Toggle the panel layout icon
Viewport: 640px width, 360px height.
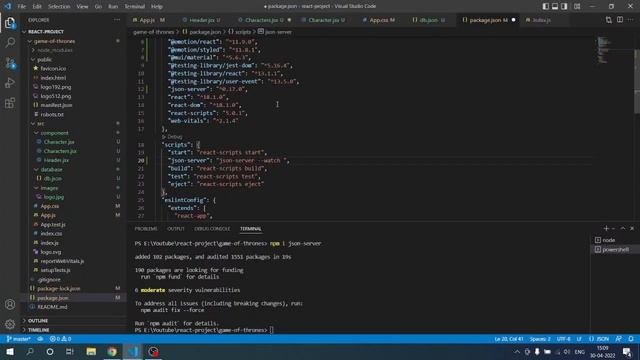(x=555, y=7)
